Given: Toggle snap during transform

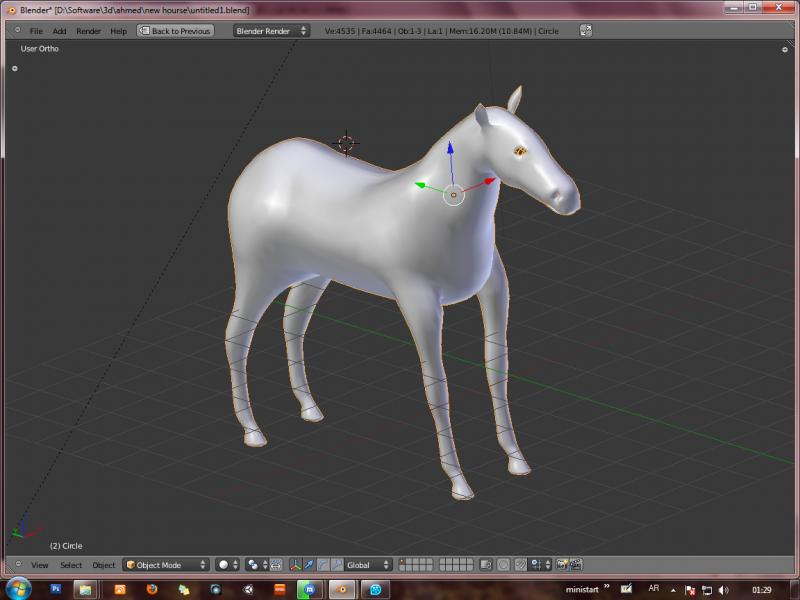Looking at the screenshot, I should pos(520,565).
